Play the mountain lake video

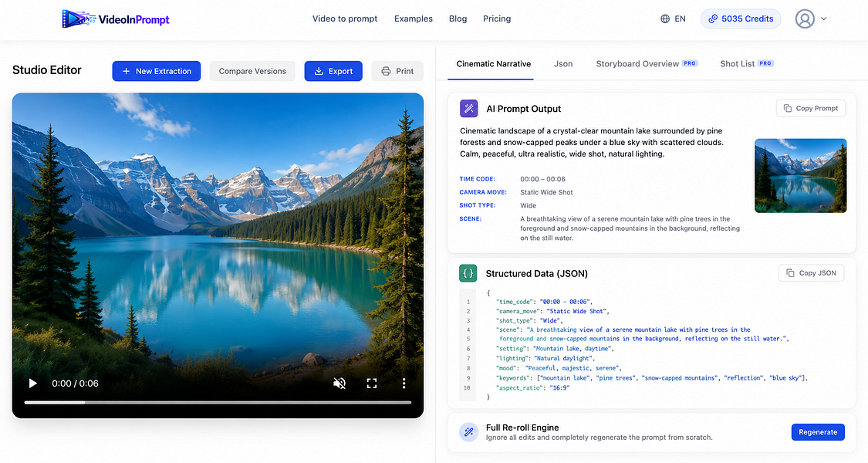[32, 384]
